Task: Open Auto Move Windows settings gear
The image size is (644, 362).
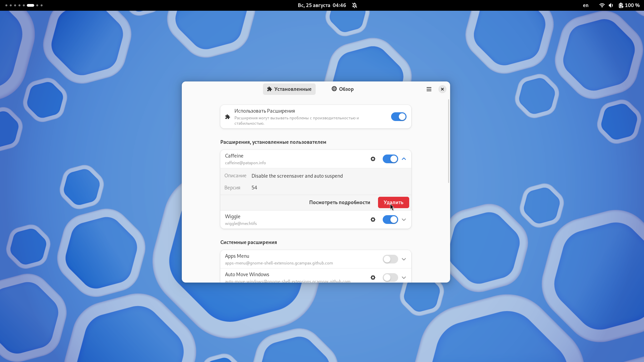Action: [x=373, y=278]
